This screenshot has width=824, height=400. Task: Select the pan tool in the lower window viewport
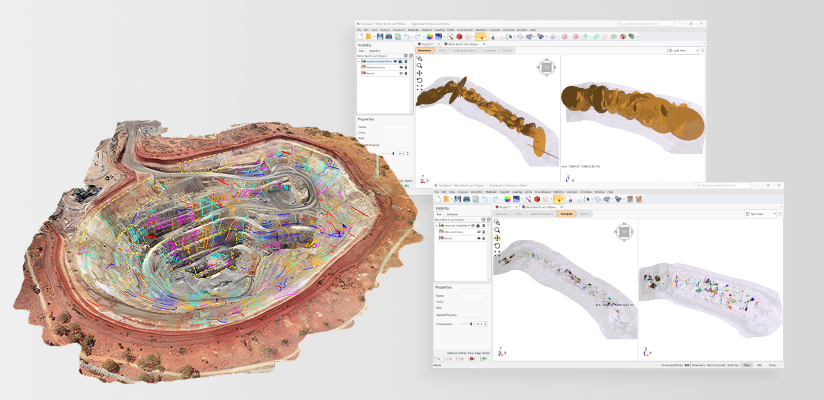tap(497, 237)
